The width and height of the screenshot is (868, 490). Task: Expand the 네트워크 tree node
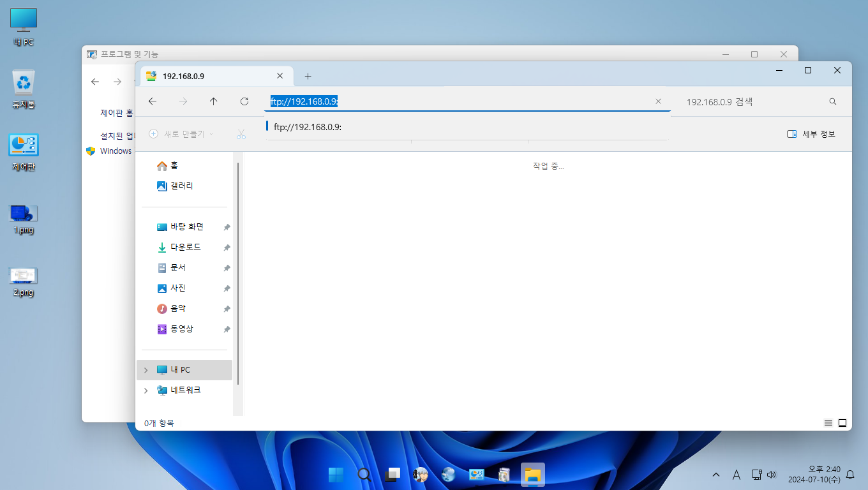146,390
